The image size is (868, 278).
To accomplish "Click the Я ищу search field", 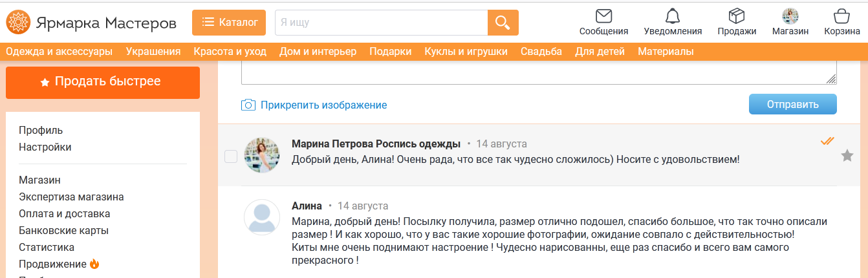I will (x=381, y=23).
